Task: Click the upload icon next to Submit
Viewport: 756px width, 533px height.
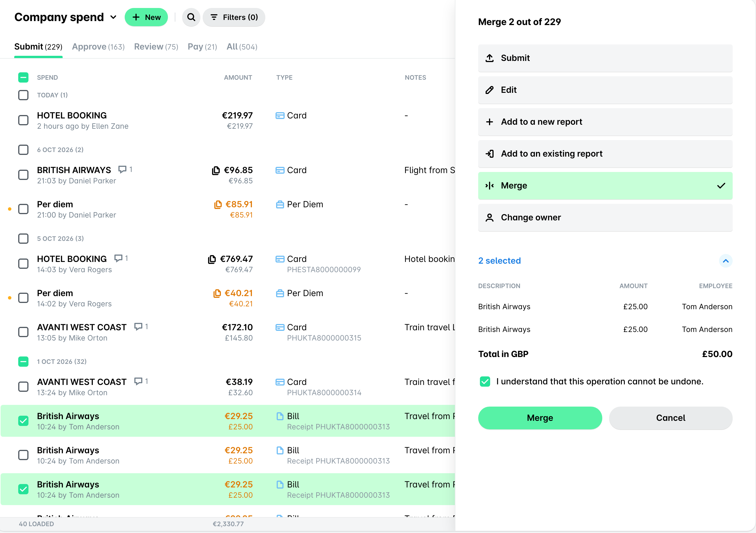Action: pos(490,58)
